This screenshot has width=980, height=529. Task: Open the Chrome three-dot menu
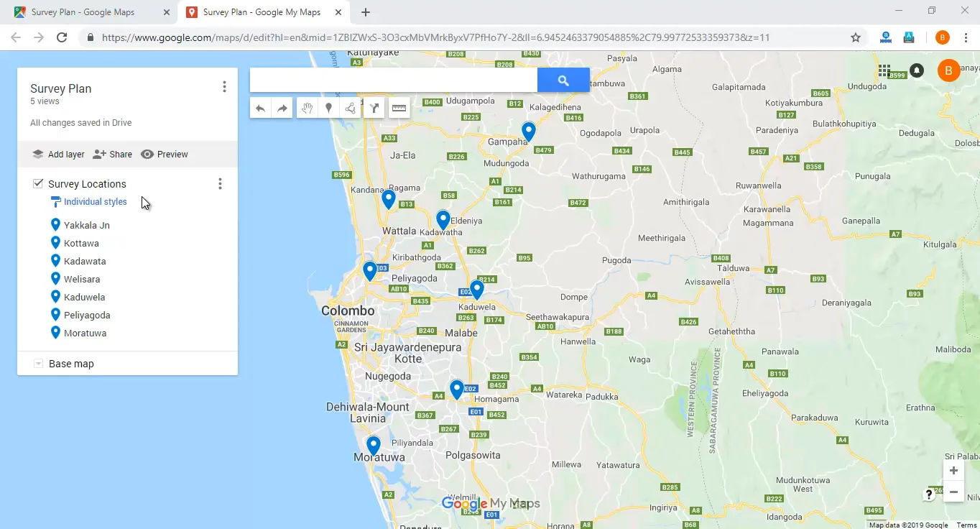click(965, 37)
